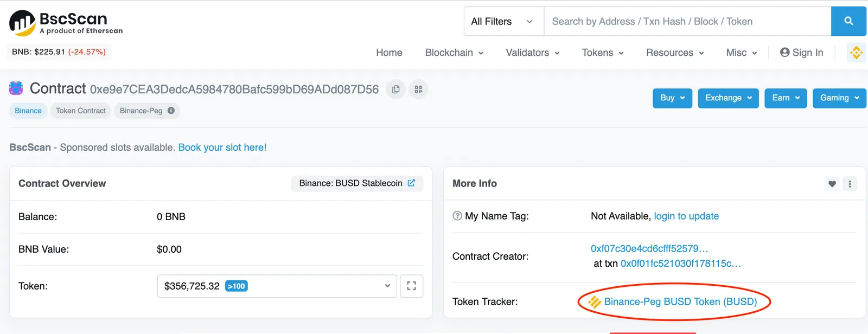Expand the Misc menu
868x334 pixels.
tap(742, 53)
